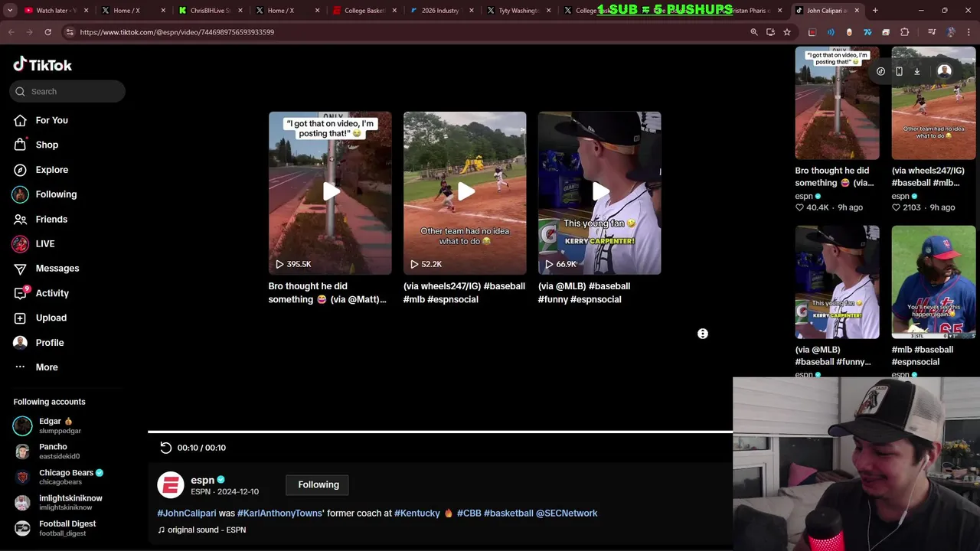Open the #CBB hashtag link

click(x=469, y=513)
